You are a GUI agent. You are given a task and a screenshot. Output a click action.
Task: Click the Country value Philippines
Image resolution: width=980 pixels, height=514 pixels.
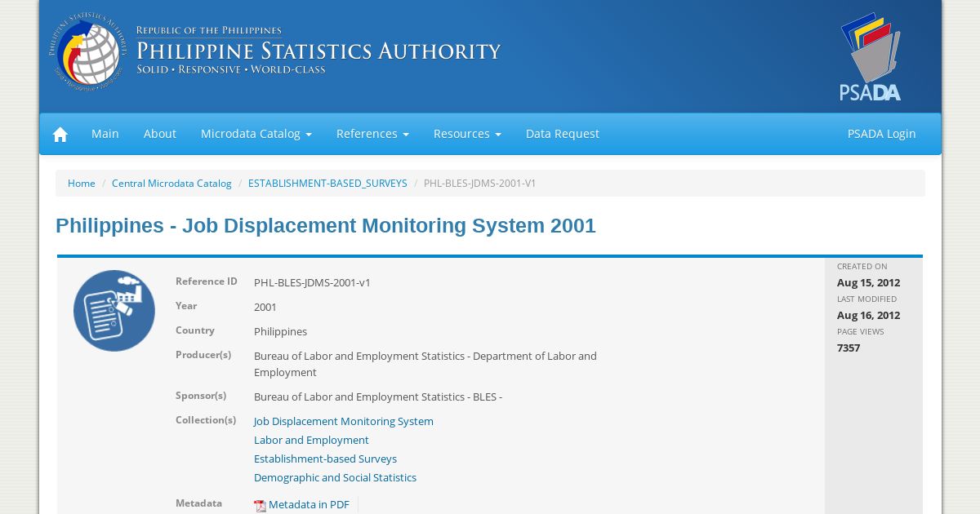tap(280, 332)
